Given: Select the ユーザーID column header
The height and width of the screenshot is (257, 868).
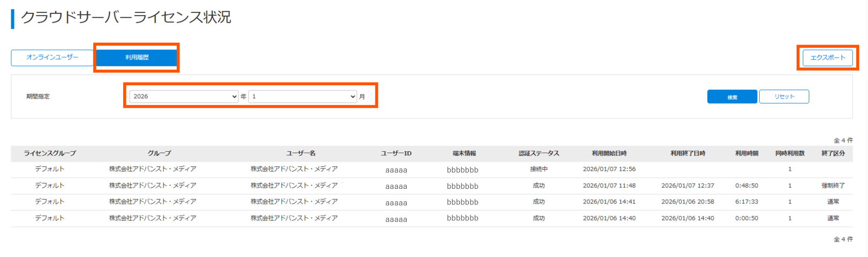Looking at the screenshot, I should coord(396,153).
